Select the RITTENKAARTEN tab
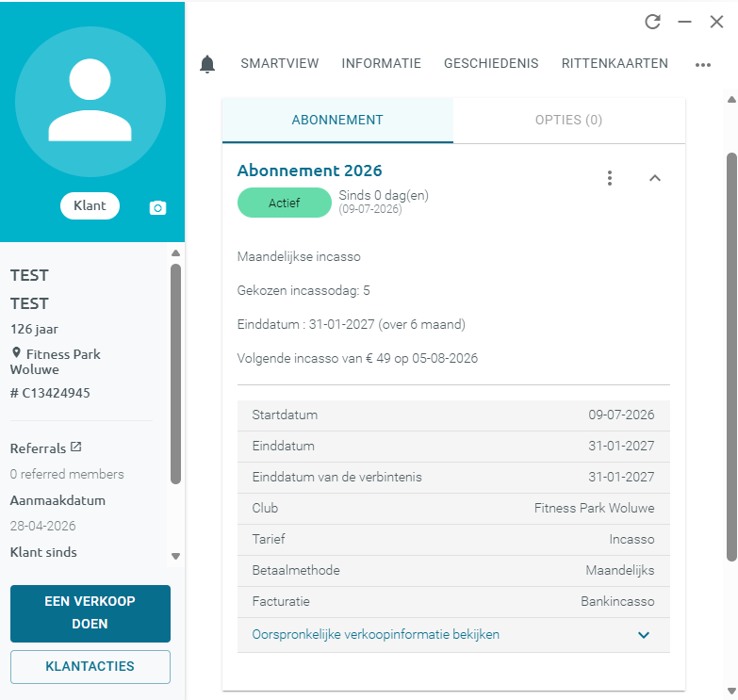This screenshot has height=700, width=738. click(x=615, y=63)
